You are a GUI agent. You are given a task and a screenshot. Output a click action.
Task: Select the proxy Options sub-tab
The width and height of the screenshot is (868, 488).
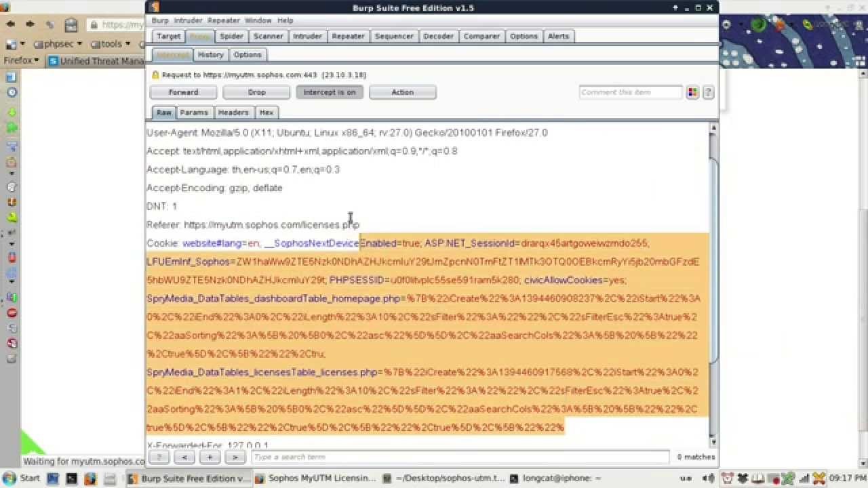[248, 55]
